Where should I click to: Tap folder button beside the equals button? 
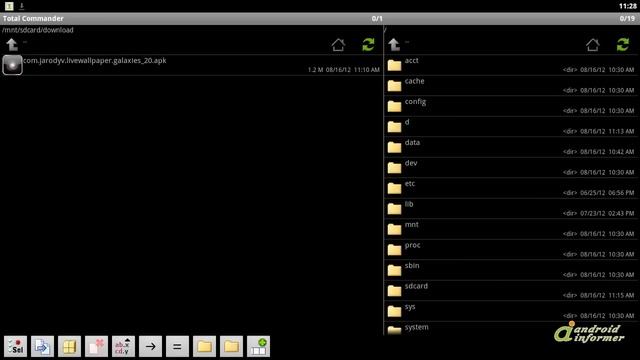click(204, 347)
